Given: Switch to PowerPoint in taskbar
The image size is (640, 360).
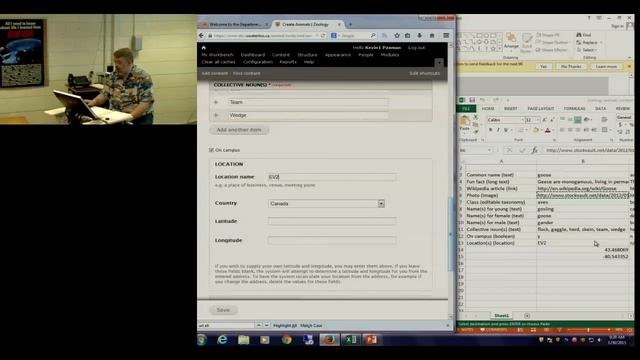Looking at the screenshot, I should click(x=371, y=340).
